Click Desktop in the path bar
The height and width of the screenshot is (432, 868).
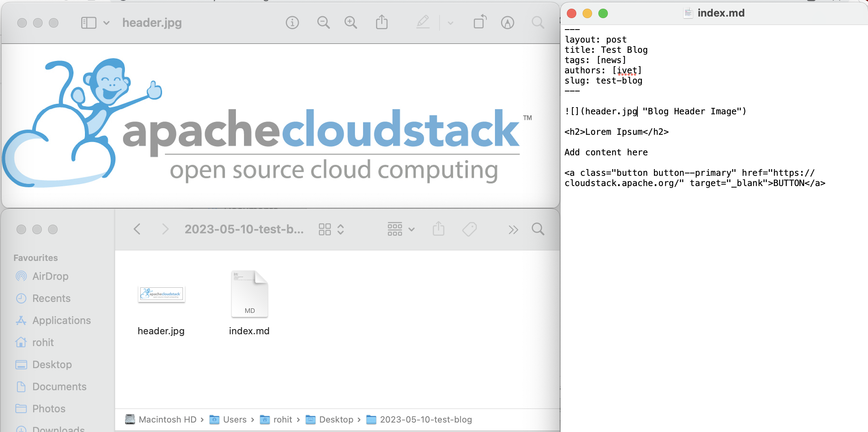click(x=336, y=419)
